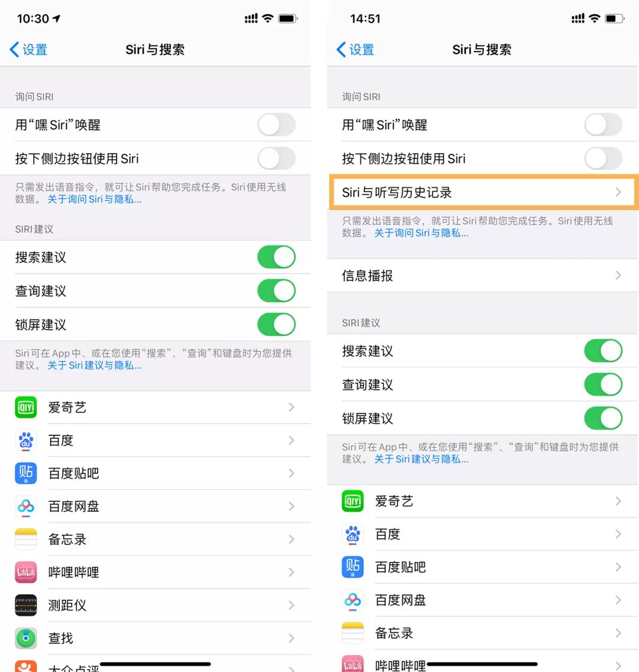The image size is (639, 672).
Task: Tap the 哔哩哔哩 icon on the 10:30 screen
Action: pos(25,572)
